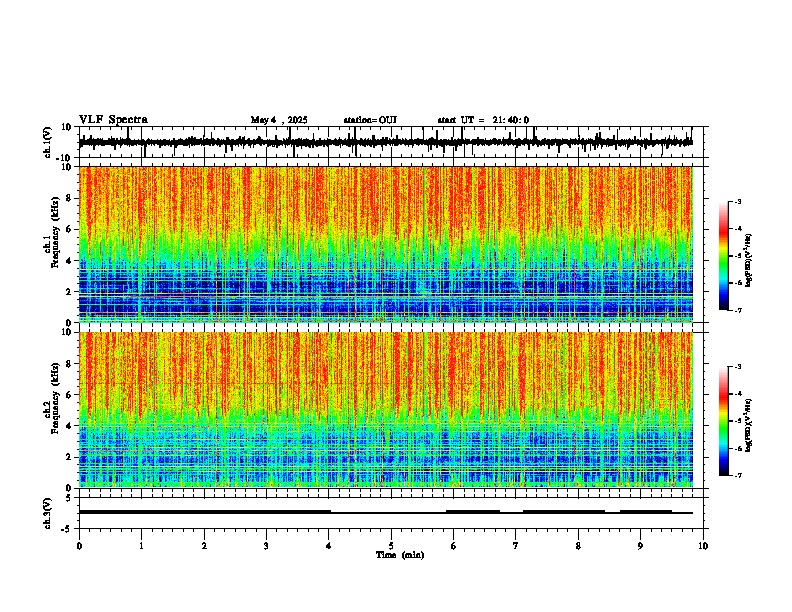Click time axis tick label '8'

(578, 546)
